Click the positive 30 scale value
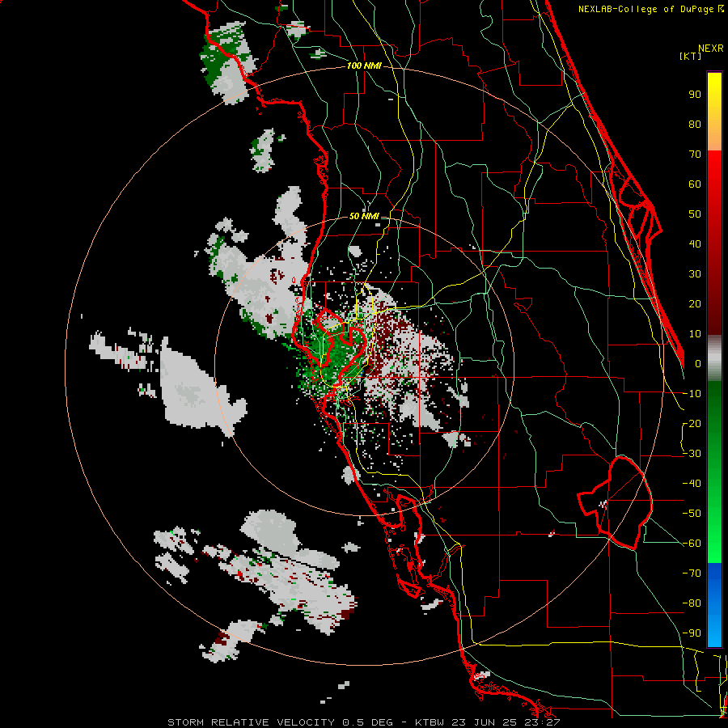Image resolution: width=728 pixels, height=728 pixels. 695,274
